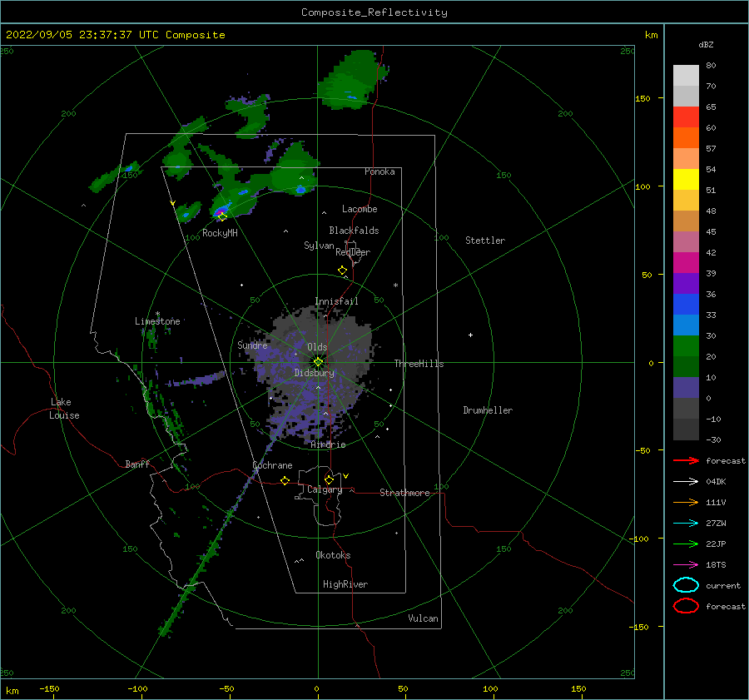Select the Didsbury label
This screenshot has height=700, width=749.
point(315,373)
